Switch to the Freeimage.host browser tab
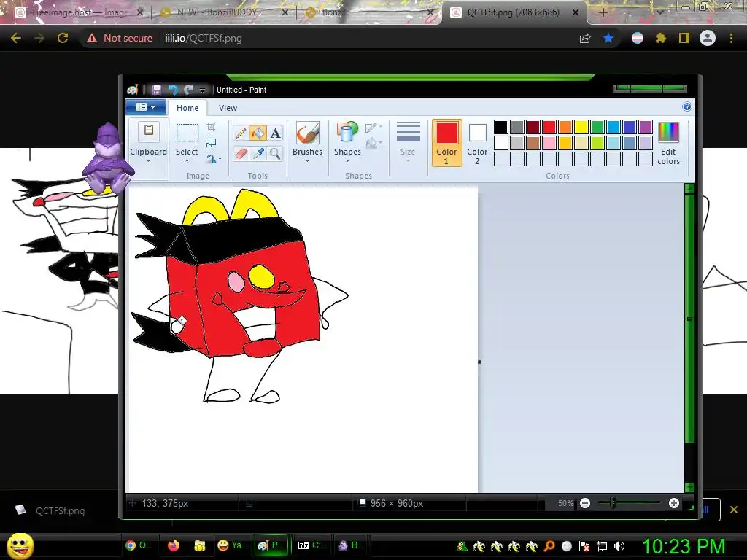The height and width of the screenshot is (560, 747). click(x=79, y=12)
